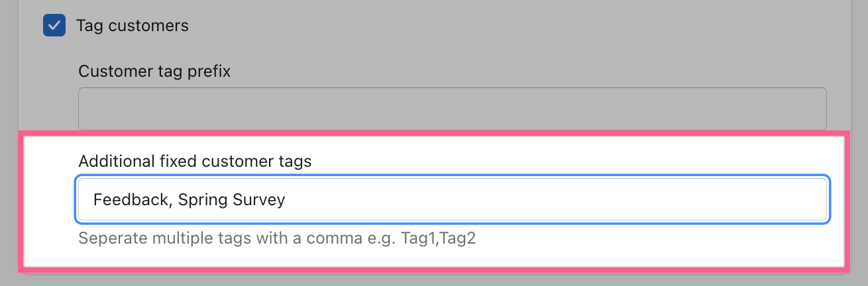Click the word Survey in tags field

coord(258,200)
